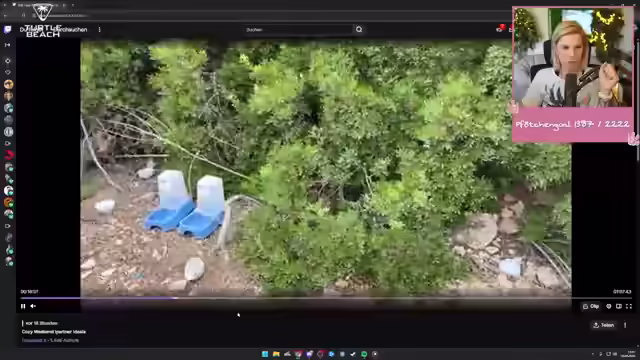Pause the video playback
Image resolution: width=640 pixels, height=360 pixels.
pos(23,306)
